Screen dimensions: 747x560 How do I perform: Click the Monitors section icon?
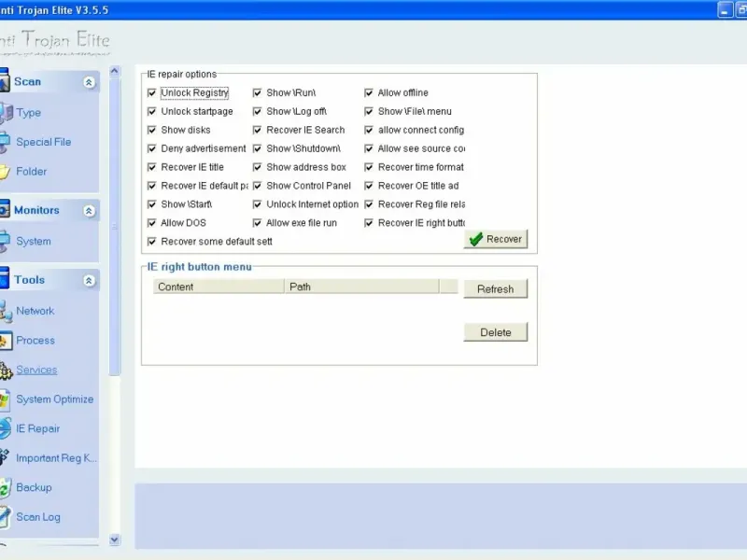point(5,210)
